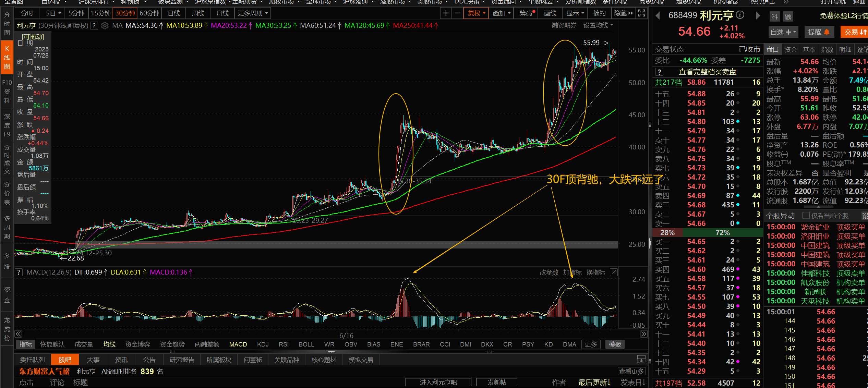Screen dimensions: 868x388
Task: Open 分时成交 in left sidebar
Action: point(7,159)
